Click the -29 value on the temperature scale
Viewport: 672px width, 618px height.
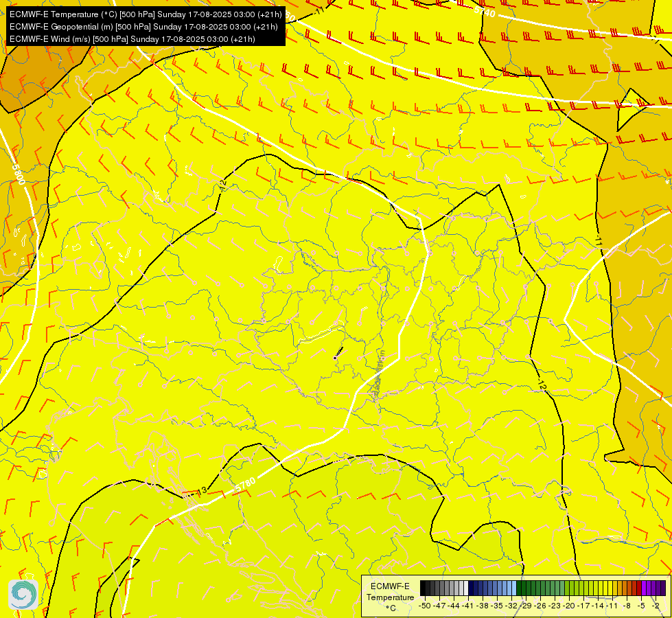[526, 606]
